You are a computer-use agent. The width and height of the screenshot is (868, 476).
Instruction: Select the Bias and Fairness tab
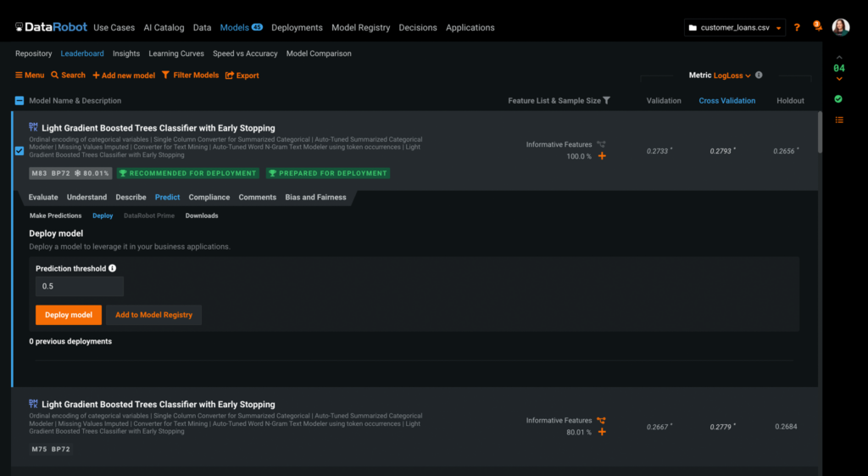click(x=315, y=197)
